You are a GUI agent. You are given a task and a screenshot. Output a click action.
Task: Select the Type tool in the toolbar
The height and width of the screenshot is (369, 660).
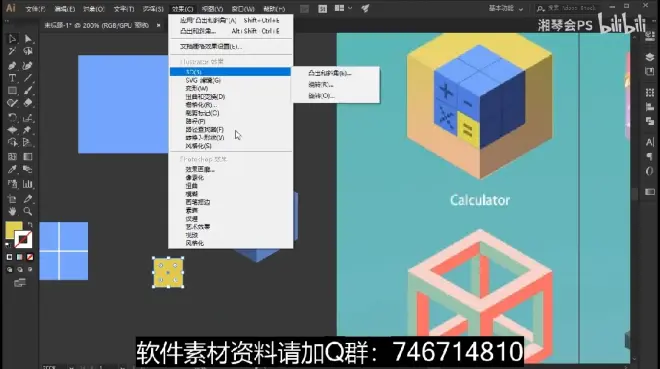[x=12, y=78]
